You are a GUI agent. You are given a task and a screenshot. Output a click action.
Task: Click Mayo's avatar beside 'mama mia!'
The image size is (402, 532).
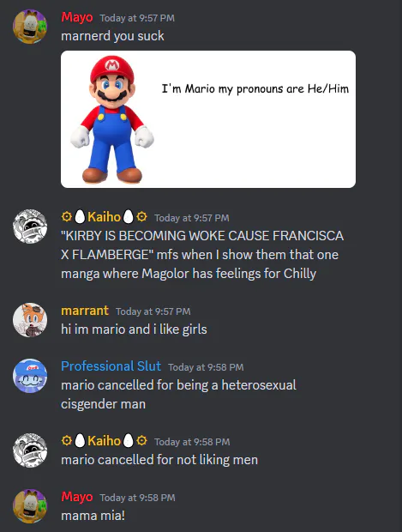click(x=30, y=506)
